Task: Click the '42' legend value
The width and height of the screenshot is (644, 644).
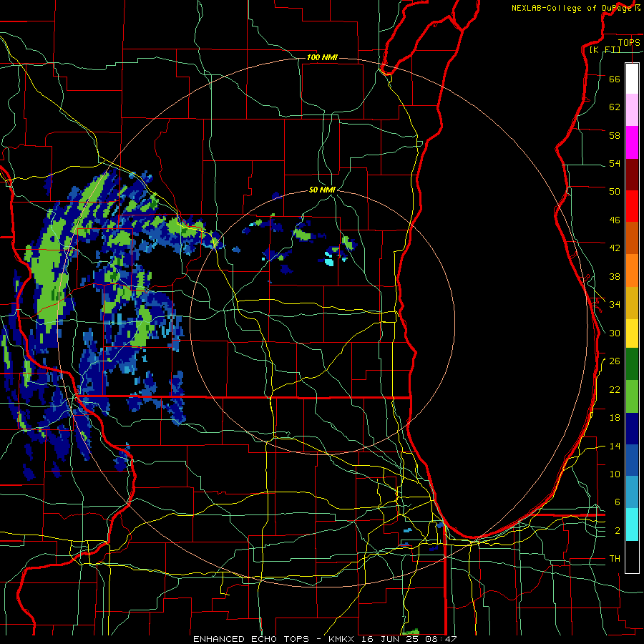Action: pyautogui.click(x=615, y=248)
